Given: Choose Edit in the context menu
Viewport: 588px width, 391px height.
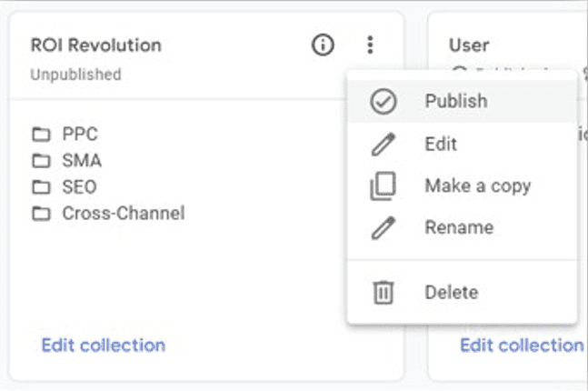Looking at the screenshot, I should (462, 144).
